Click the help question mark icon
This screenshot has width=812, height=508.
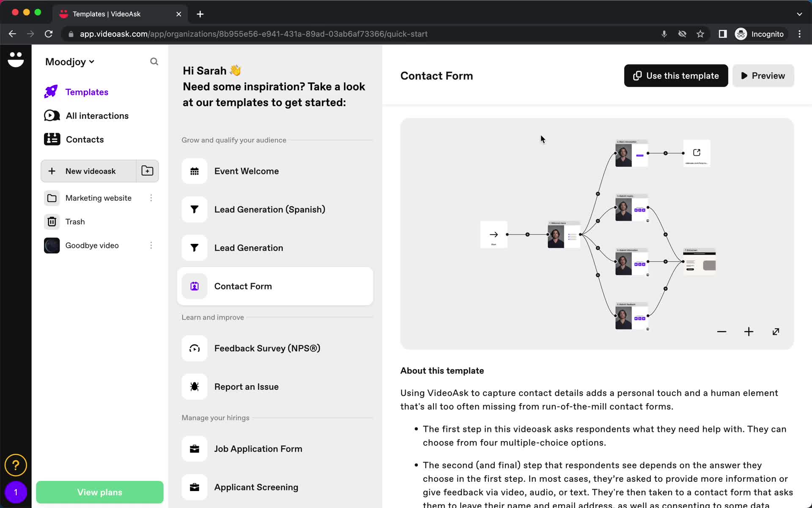(15, 465)
